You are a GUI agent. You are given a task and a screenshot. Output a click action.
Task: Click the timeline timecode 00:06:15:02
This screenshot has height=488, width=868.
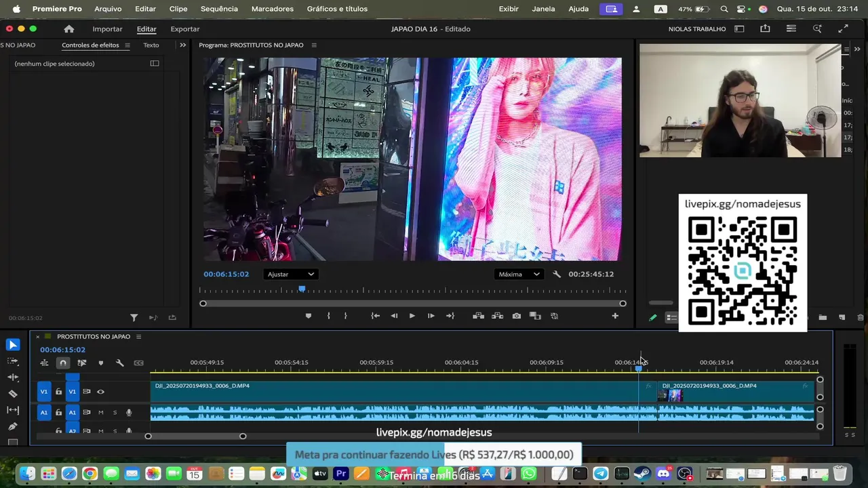62,350
